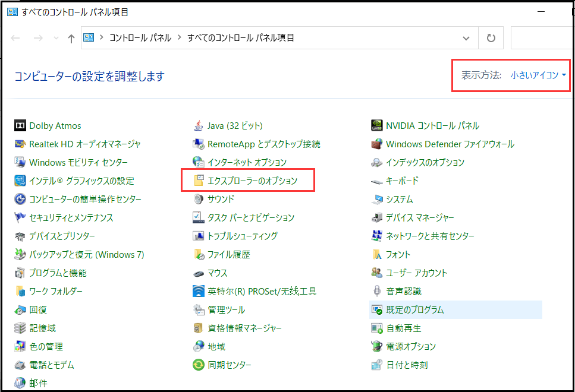
Task: Open the フォント link
Action: pyautogui.click(x=398, y=255)
